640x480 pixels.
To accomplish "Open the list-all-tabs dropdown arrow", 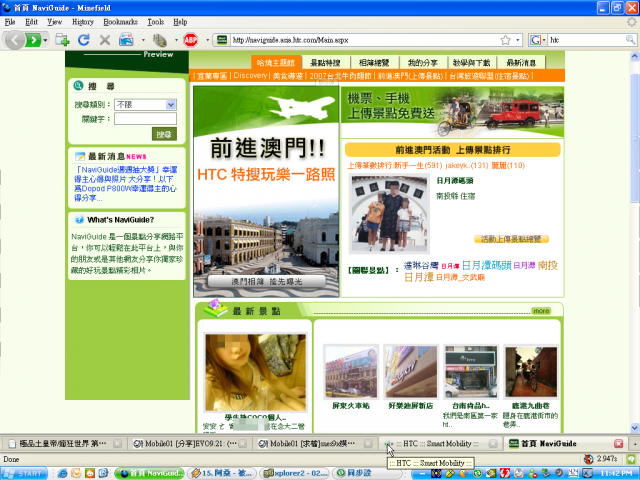I will (x=635, y=444).
